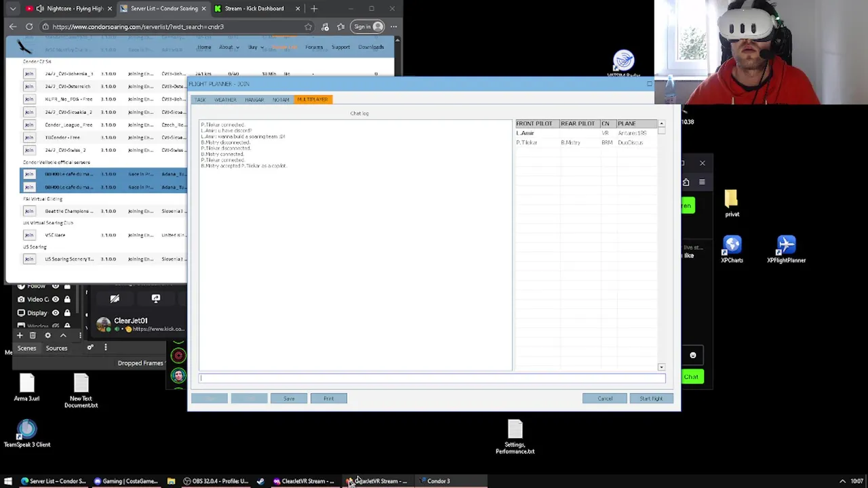The image size is (868, 488).
Task: Click the Condor bird logo
Action: [x=24, y=47]
